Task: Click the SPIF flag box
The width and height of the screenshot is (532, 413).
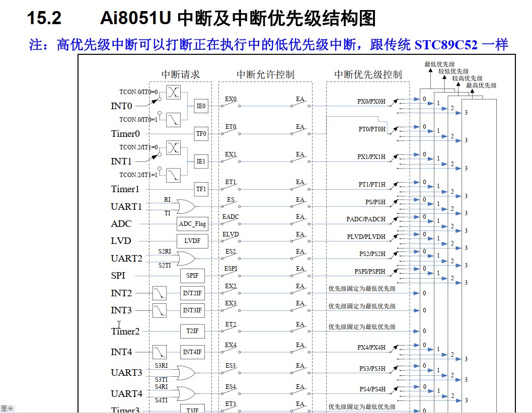Action: click(x=192, y=275)
